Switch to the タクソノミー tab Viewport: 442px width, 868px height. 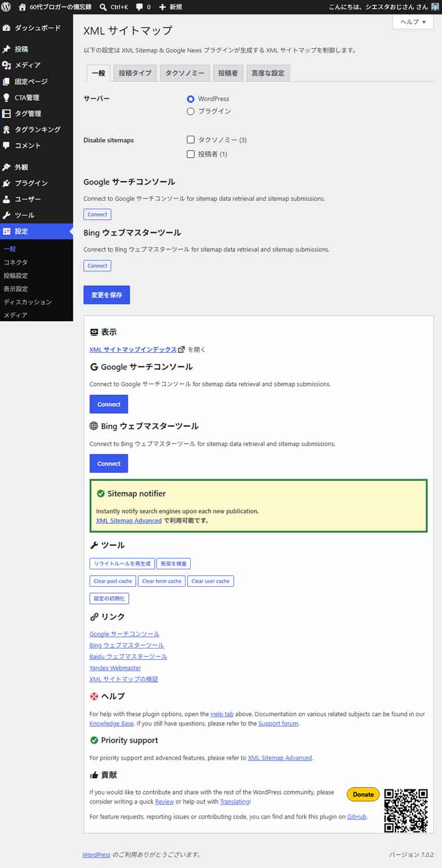[185, 73]
